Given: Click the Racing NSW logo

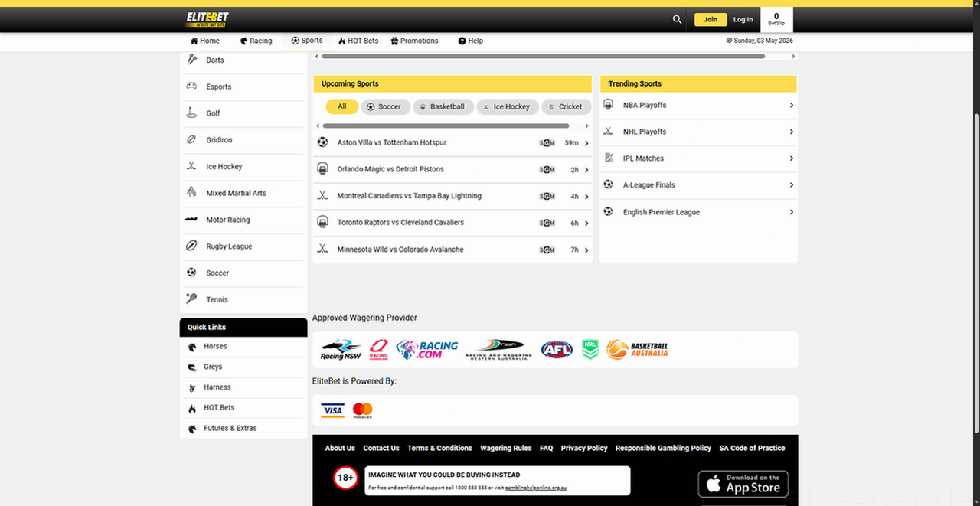Looking at the screenshot, I should tap(341, 350).
